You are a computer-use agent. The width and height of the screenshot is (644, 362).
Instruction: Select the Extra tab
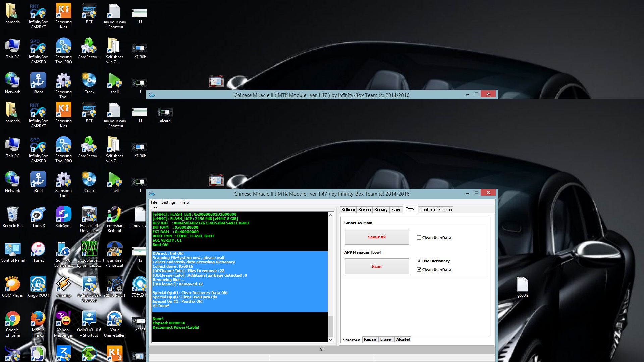(x=410, y=209)
